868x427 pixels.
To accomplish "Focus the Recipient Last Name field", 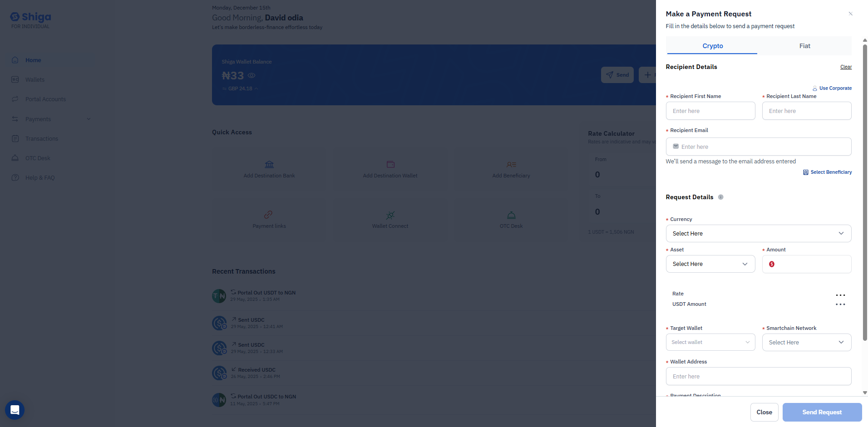I will point(807,111).
